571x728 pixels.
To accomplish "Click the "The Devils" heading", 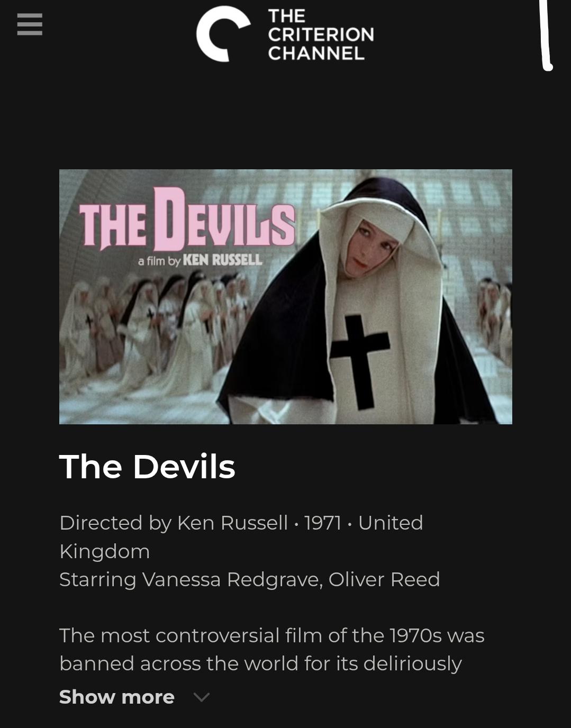I will tap(147, 467).
